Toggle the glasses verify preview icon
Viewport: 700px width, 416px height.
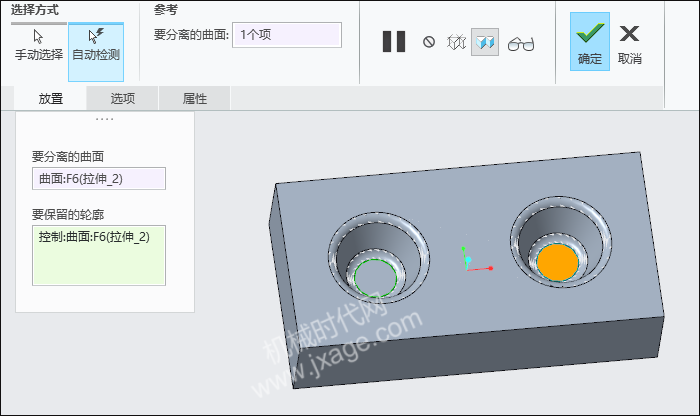click(521, 44)
